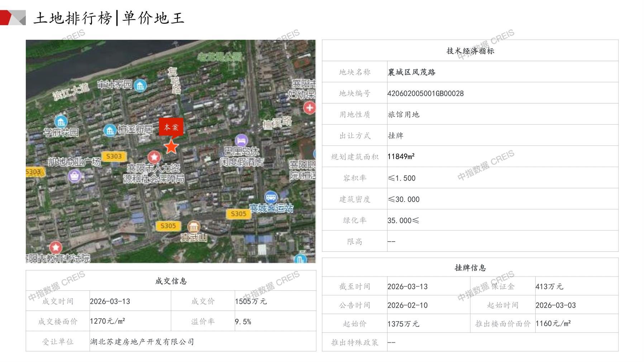The width and height of the screenshot is (644, 362).
Task: Click the S305 road badge next to 真武山
Action: pyautogui.click(x=168, y=226)
